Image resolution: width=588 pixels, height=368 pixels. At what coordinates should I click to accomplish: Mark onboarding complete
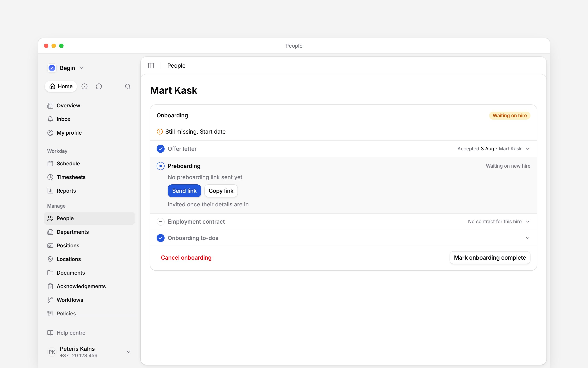pyautogui.click(x=490, y=258)
